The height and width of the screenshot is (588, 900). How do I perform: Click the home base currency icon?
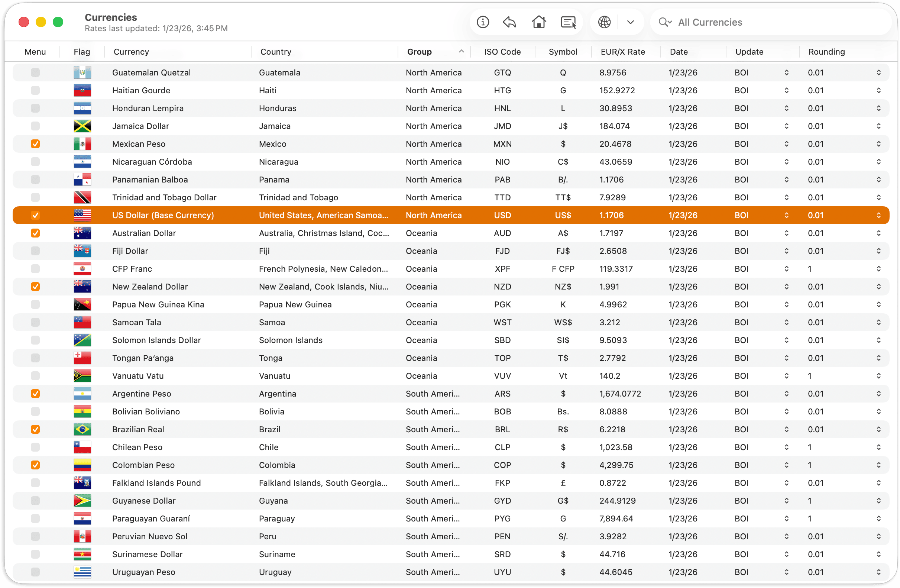coord(538,22)
